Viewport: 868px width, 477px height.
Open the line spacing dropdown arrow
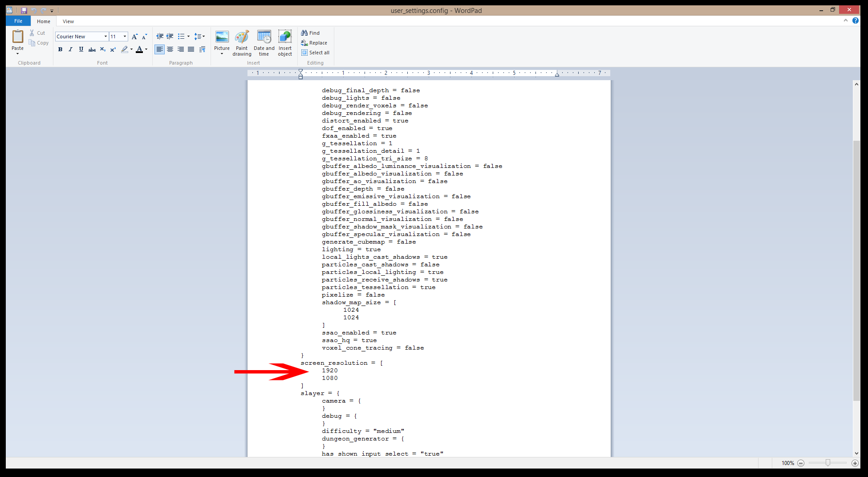tap(204, 37)
